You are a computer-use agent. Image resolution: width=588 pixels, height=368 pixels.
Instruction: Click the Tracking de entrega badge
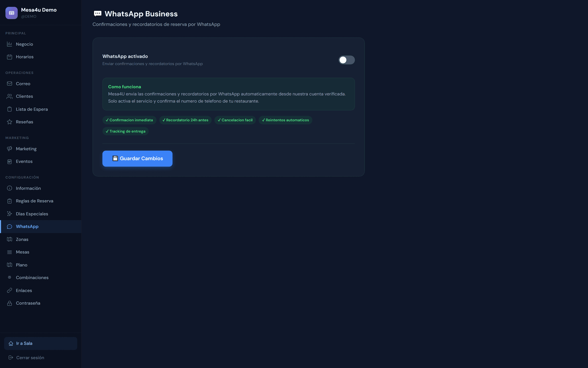[125, 131]
